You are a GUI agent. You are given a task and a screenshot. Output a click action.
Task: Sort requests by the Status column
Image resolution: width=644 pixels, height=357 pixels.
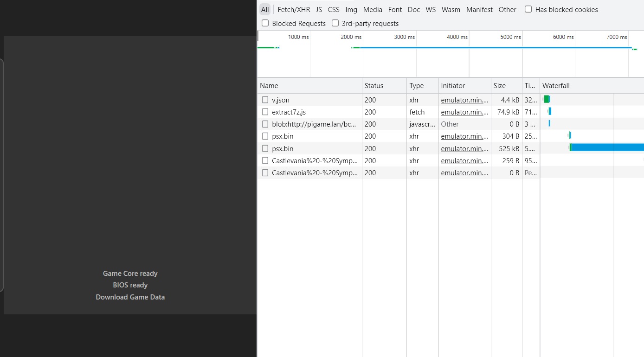pos(374,85)
